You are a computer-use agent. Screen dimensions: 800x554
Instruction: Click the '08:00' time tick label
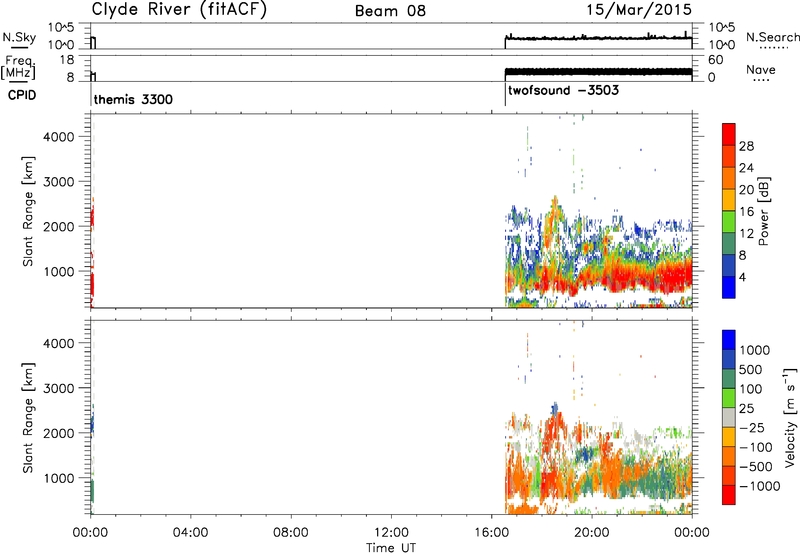tap(291, 533)
